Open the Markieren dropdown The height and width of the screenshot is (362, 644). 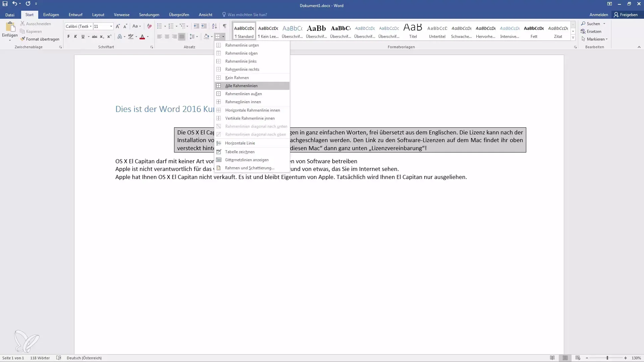595,39
